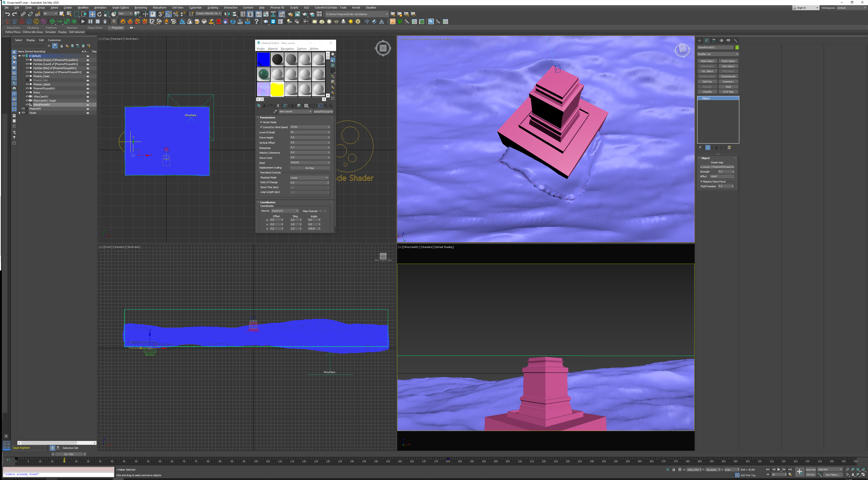Toggle Control by Wind Speed checkbox

coord(261,127)
